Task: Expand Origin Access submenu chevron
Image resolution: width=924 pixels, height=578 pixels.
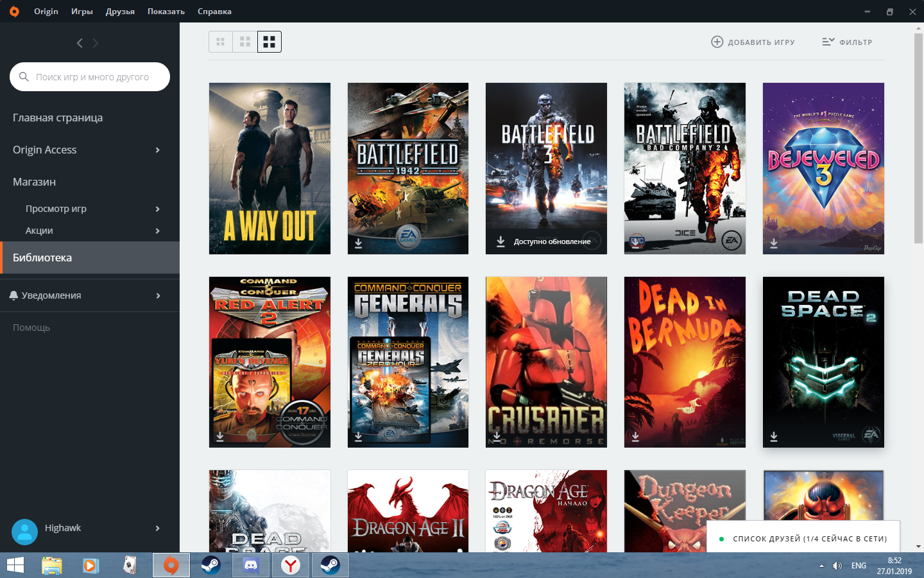Action: [x=158, y=150]
